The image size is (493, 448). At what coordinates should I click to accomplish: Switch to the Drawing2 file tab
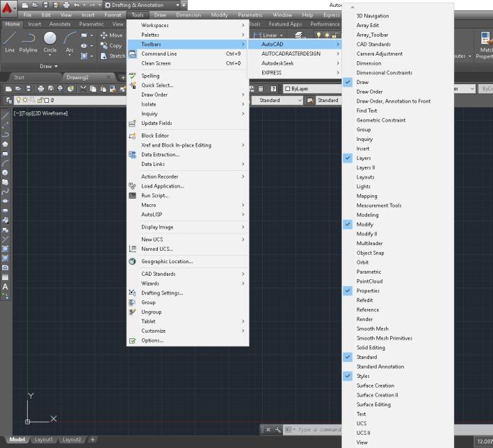(77, 77)
